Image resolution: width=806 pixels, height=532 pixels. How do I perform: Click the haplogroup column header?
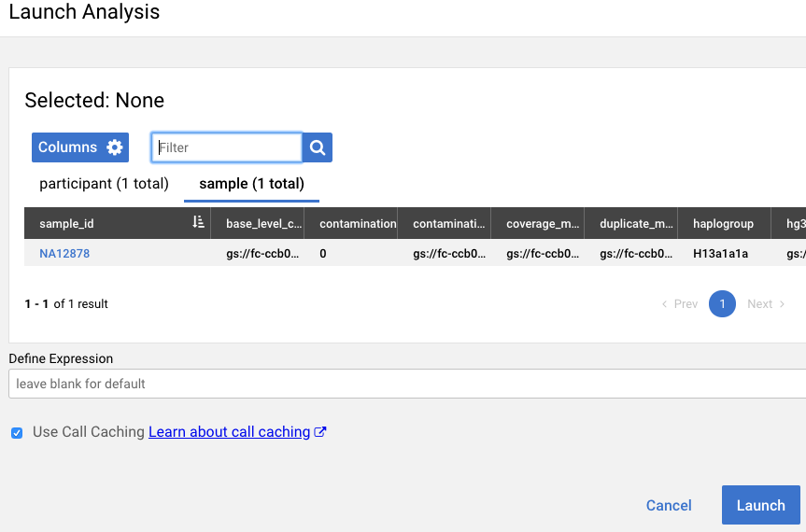pos(723,224)
